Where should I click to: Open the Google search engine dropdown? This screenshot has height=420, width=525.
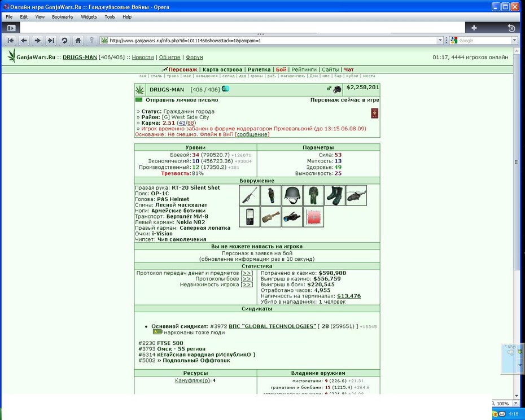point(514,41)
